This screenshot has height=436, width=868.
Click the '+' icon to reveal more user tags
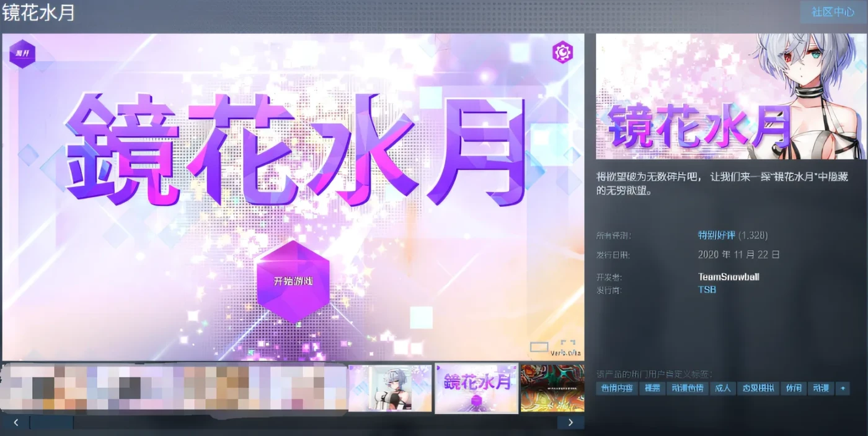pos(843,388)
